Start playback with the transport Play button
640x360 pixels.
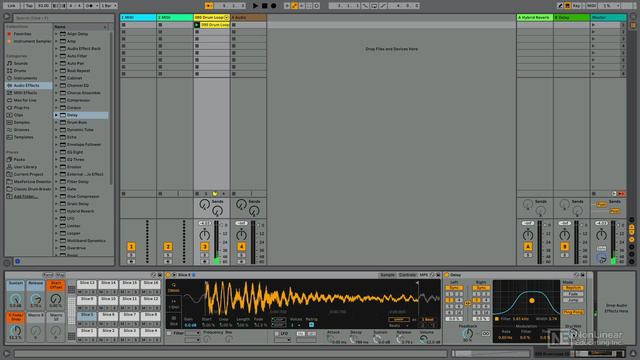click(255, 6)
